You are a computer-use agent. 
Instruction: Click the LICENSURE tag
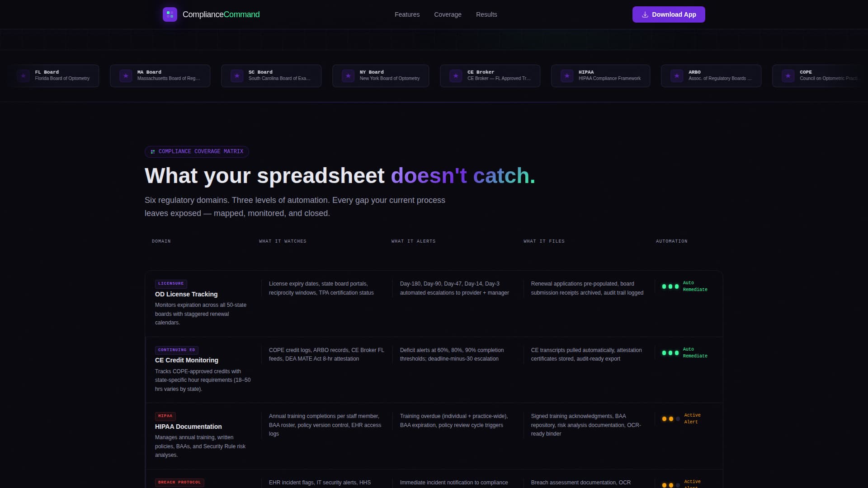coord(171,284)
